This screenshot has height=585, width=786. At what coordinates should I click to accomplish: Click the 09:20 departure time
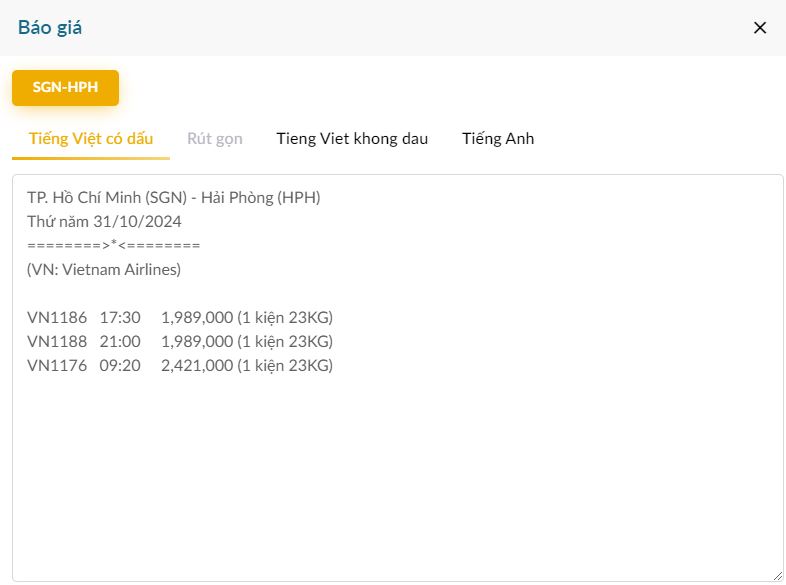pos(119,365)
